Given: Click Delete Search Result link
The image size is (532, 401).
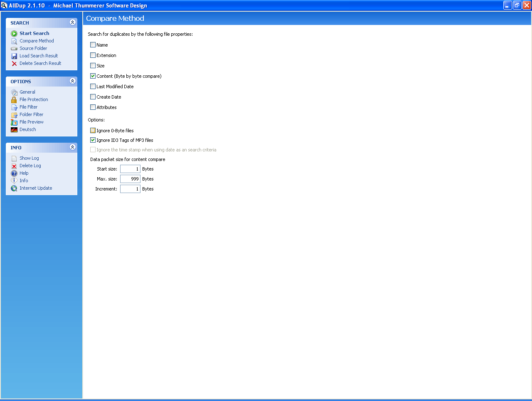Looking at the screenshot, I should (40, 63).
